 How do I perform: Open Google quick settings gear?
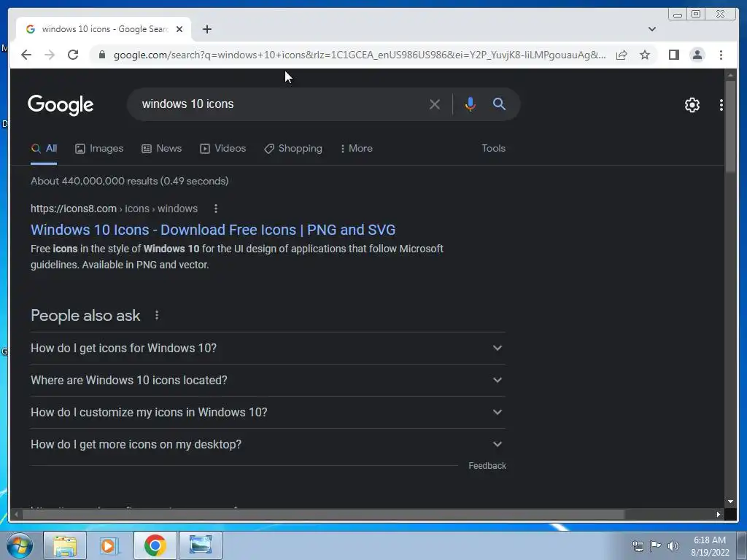pyautogui.click(x=692, y=105)
